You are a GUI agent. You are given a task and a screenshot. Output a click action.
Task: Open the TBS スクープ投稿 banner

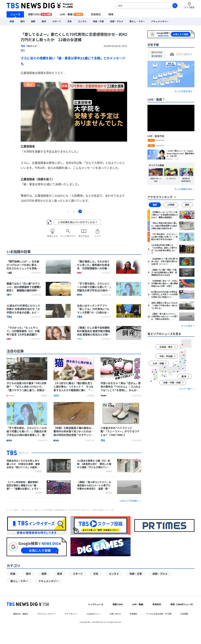(x=100, y=525)
